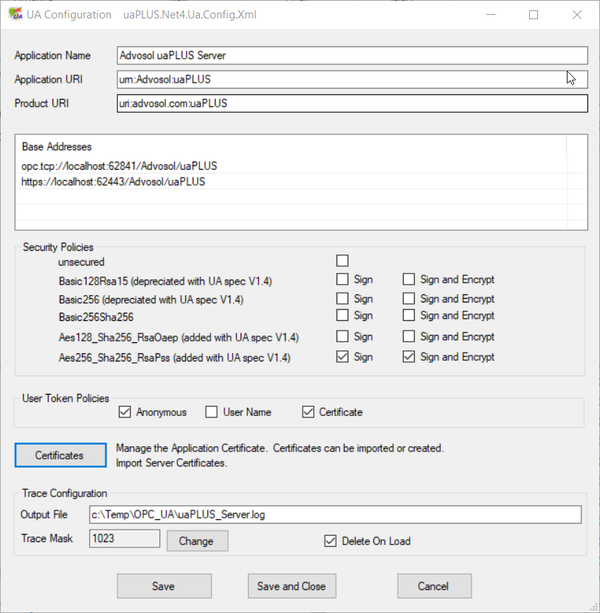Enable Sign and Encrypt for Basic256Sha256
The width and height of the screenshot is (600, 613).
(409, 315)
